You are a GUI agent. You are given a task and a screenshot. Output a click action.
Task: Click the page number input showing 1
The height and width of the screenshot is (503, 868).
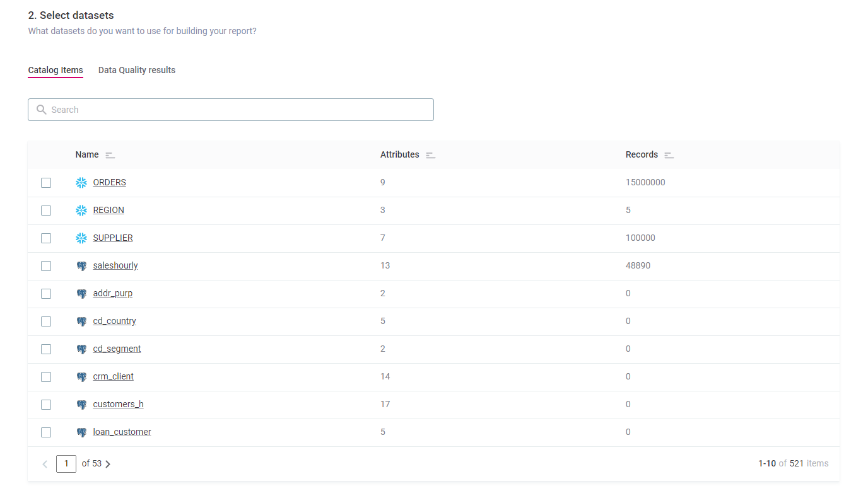tap(66, 463)
